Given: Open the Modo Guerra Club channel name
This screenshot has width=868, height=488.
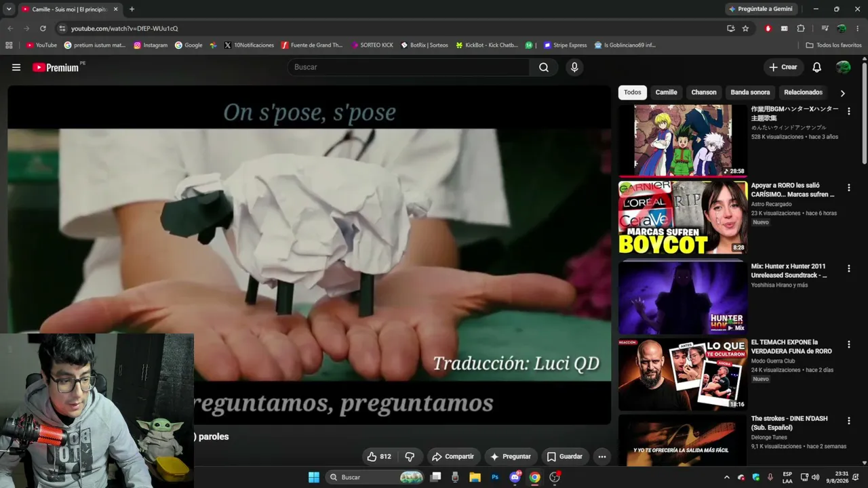Looking at the screenshot, I should point(773,361).
